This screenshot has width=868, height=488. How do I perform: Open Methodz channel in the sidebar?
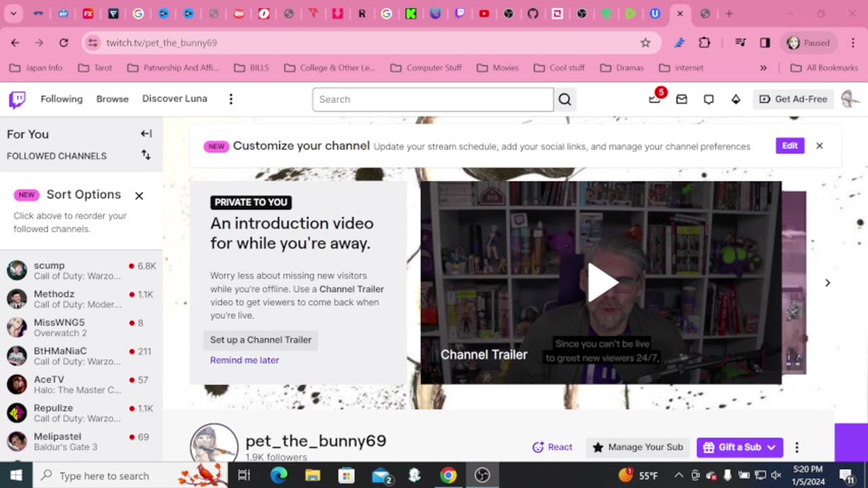pyautogui.click(x=81, y=299)
